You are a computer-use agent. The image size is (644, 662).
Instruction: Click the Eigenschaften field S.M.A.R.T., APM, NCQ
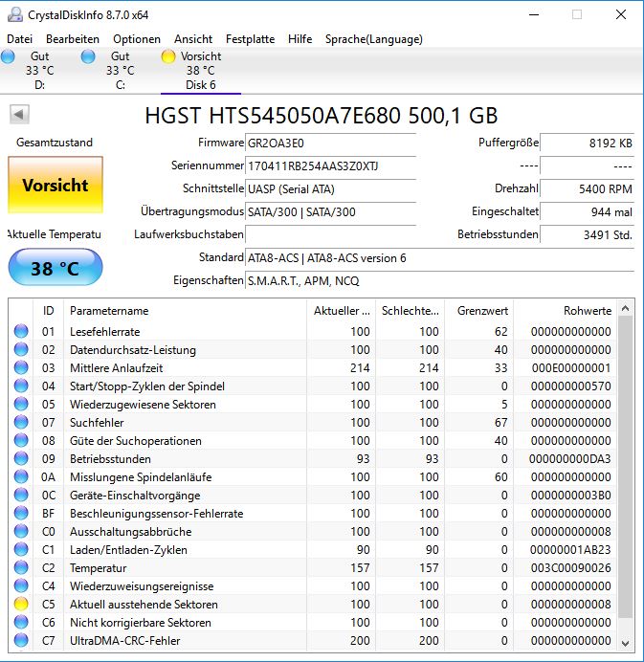point(439,280)
